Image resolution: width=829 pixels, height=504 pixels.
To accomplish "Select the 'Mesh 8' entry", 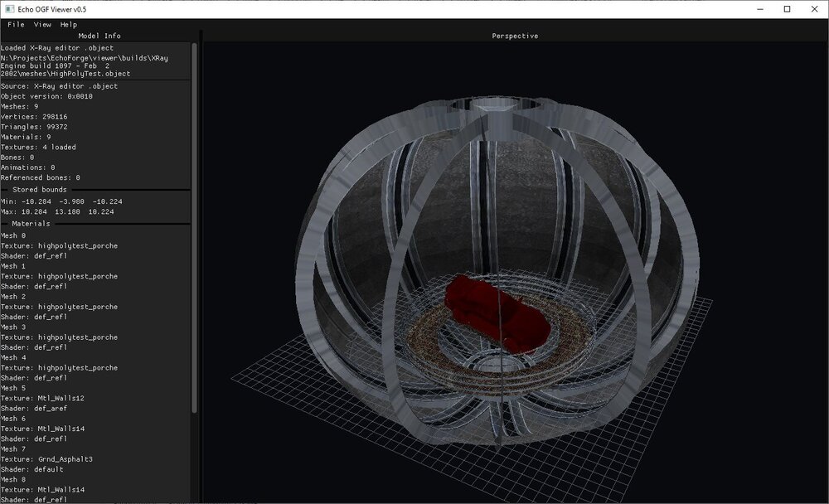I will (x=13, y=480).
